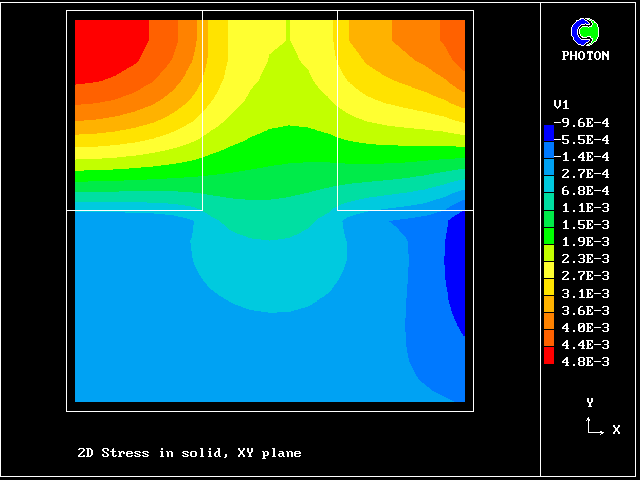The width and height of the screenshot is (640, 480).
Task: Pick the red swatch beside 4.8E-3
Action: click(548, 356)
